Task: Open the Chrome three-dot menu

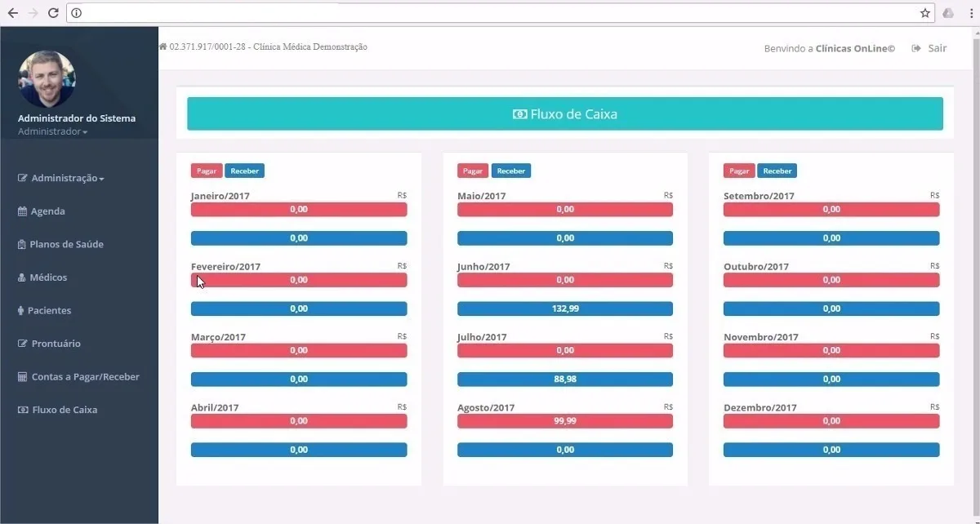Action: tap(970, 13)
